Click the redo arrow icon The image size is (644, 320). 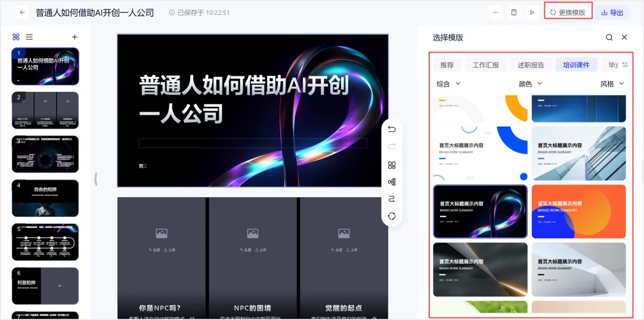pos(392,146)
